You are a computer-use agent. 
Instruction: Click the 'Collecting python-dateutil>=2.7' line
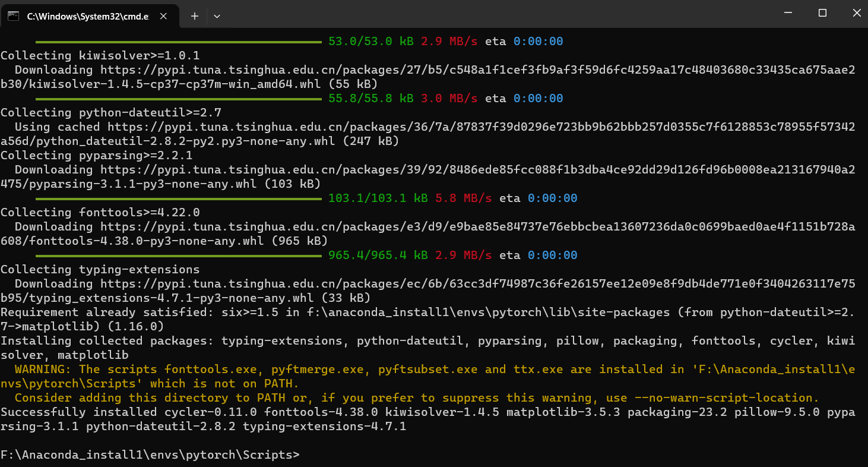click(x=111, y=113)
